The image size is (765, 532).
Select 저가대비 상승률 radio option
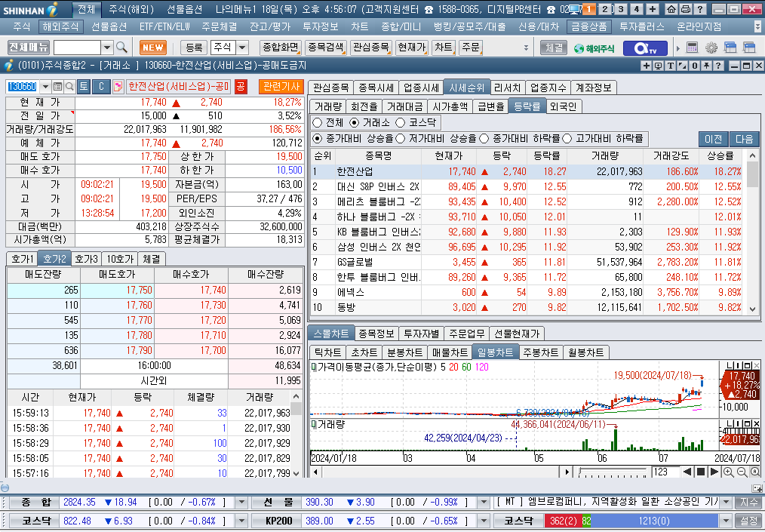[x=401, y=139]
